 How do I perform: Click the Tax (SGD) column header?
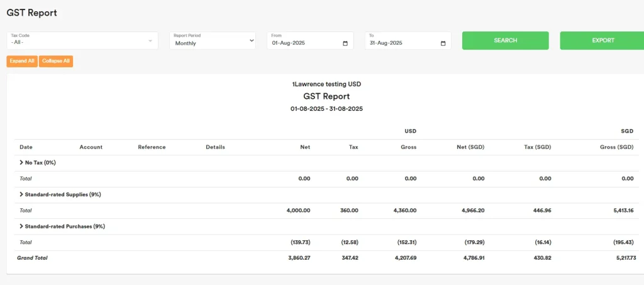(x=538, y=147)
